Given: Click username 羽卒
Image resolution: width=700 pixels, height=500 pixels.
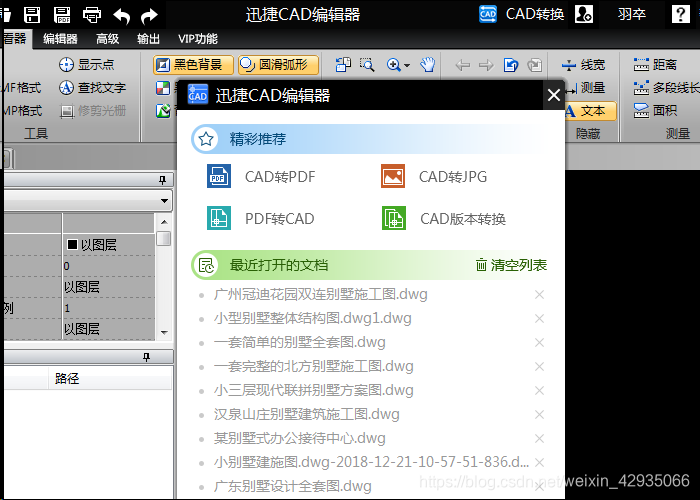Looking at the screenshot, I should [x=632, y=14].
